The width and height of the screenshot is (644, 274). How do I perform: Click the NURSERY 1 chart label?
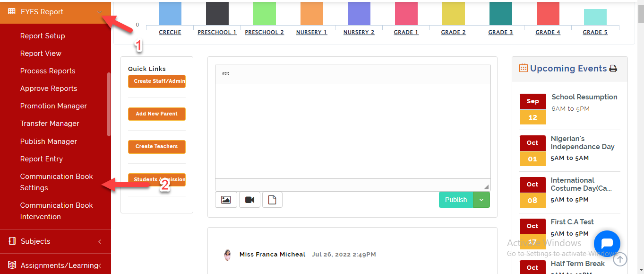pos(312,32)
